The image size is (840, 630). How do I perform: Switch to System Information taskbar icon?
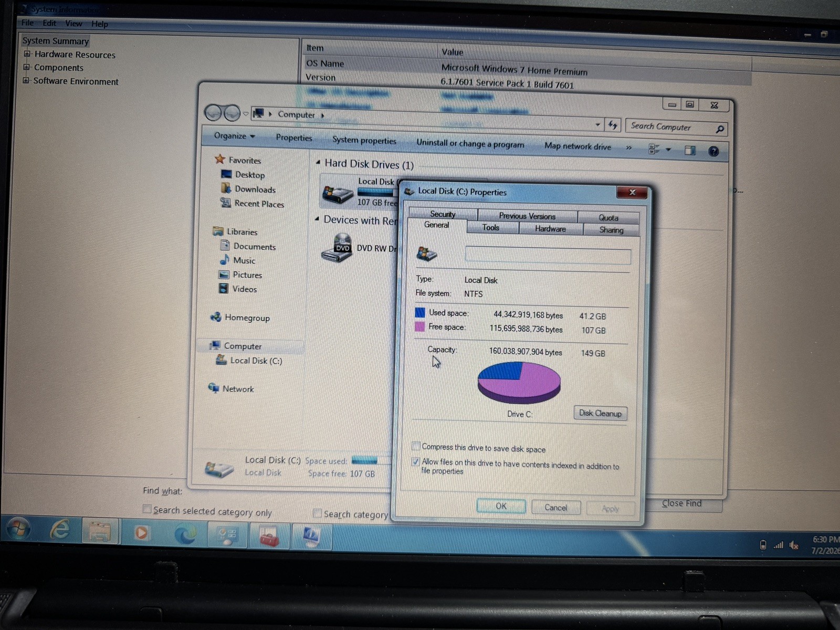(311, 535)
